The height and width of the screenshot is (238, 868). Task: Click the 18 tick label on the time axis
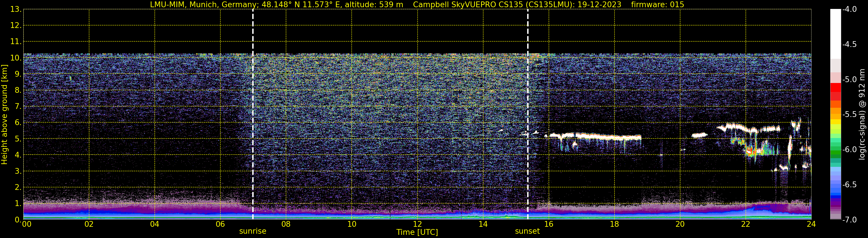pyautogui.click(x=615, y=224)
